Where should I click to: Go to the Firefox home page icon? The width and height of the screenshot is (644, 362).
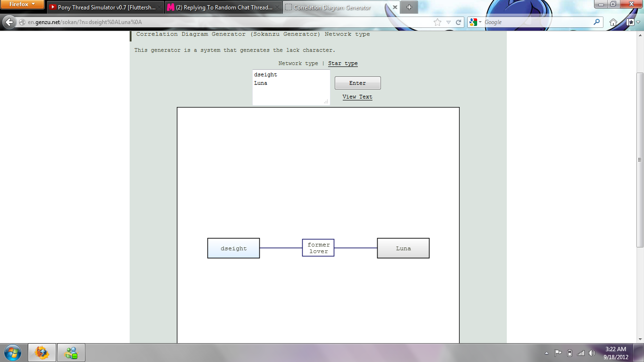pyautogui.click(x=613, y=22)
